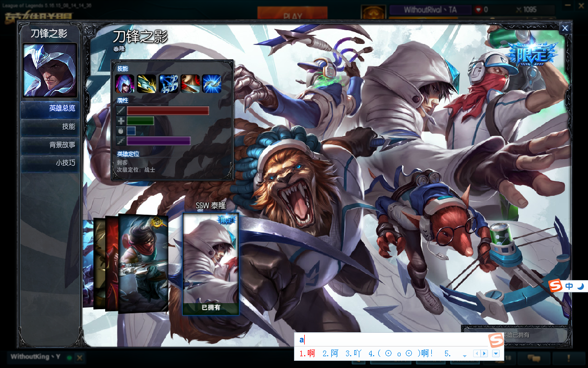Select the fourth ability icon with red throat
The image size is (588, 368).
190,83
